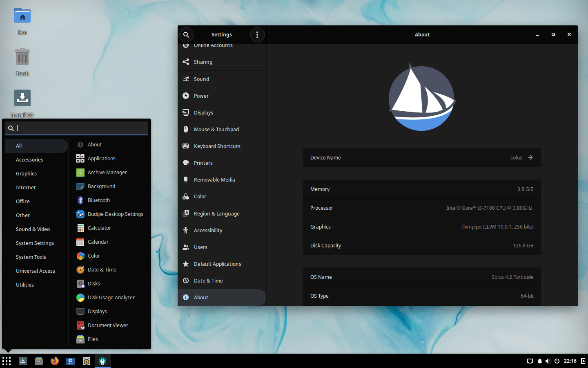Select the Other category
Viewport: 588px width, 368px height.
pos(36,215)
